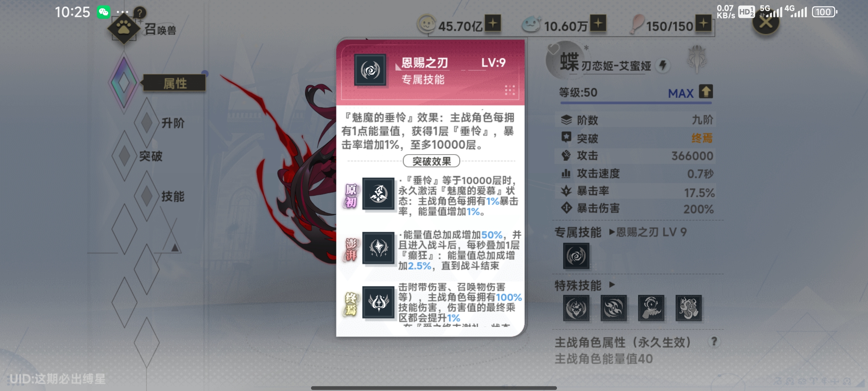Viewport: 868px width, 391px height.
Task: Select the 突破 menu entry
Action: (151, 156)
